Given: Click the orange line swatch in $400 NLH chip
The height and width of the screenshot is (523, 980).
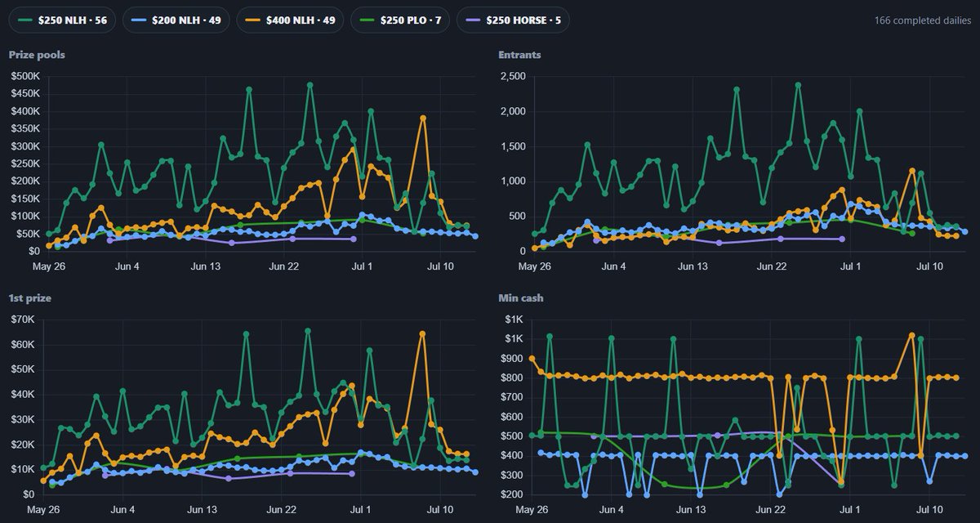Looking at the screenshot, I should point(254,20).
